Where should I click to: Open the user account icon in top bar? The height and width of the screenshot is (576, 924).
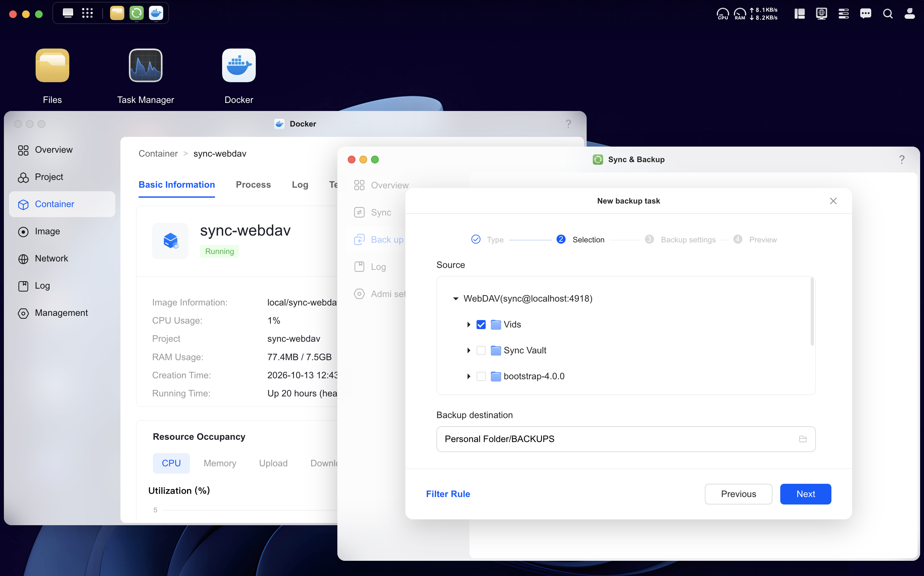pos(909,14)
